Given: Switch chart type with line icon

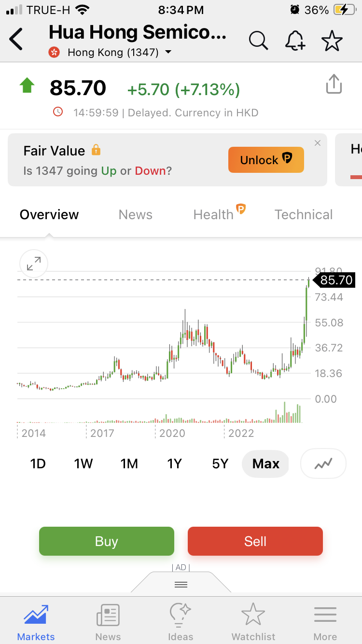Looking at the screenshot, I should click(x=323, y=464).
